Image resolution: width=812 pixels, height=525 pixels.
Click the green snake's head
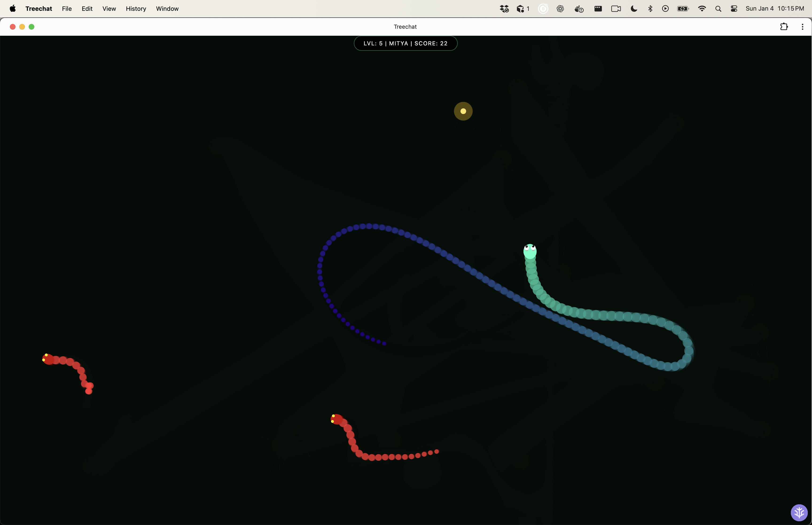pos(530,251)
